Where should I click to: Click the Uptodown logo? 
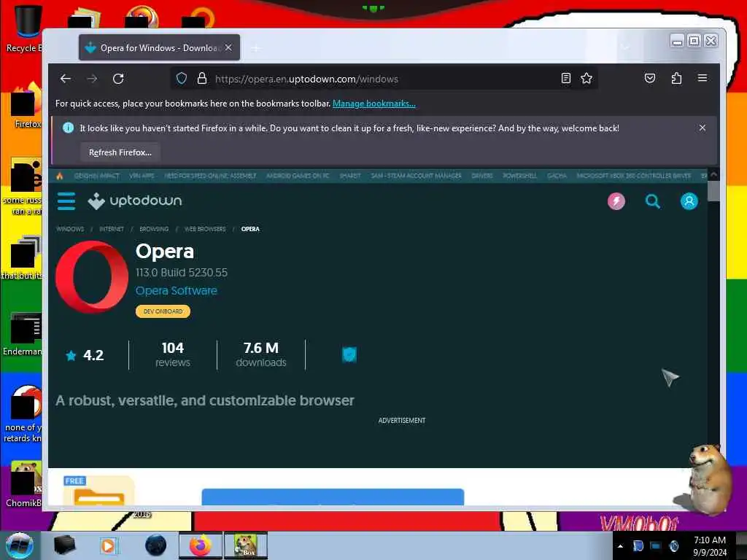(135, 201)
